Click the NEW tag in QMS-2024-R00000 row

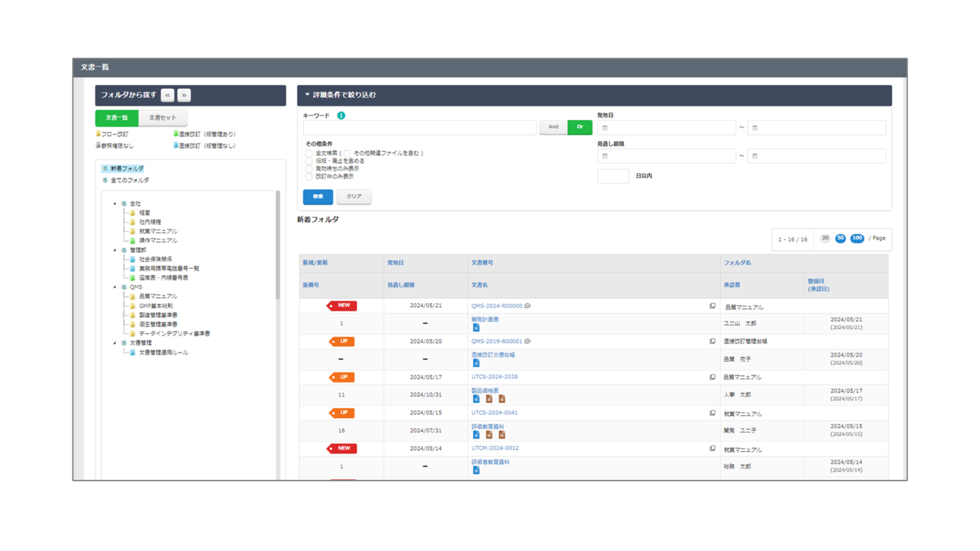tap(342, 306)
